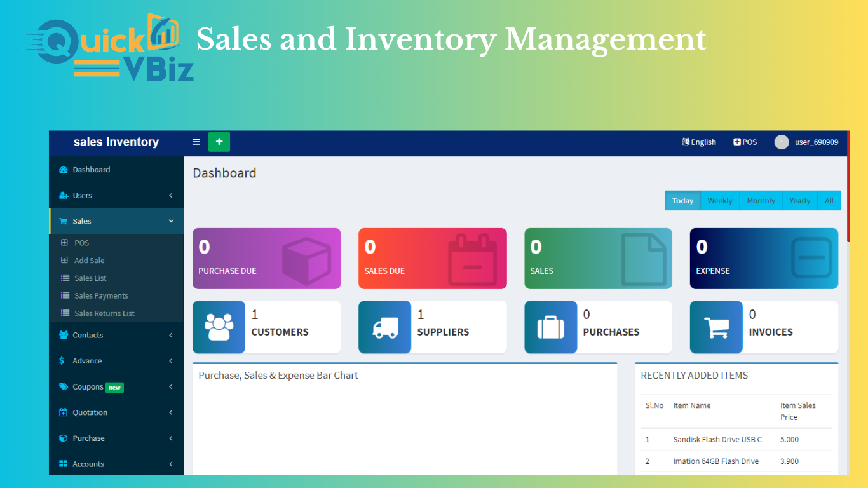
Task: Switch the filter to Monthly
Action: click(761, 201)
